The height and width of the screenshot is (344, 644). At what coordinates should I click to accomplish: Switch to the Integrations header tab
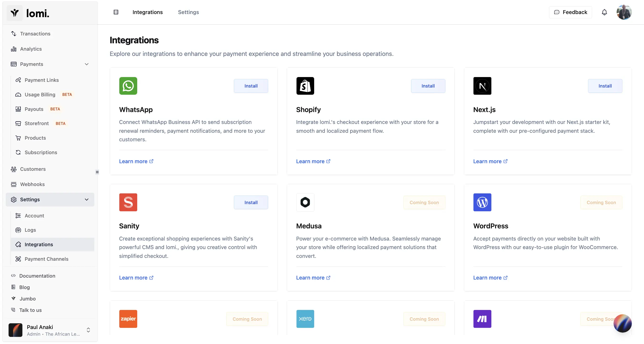(147, 12)
